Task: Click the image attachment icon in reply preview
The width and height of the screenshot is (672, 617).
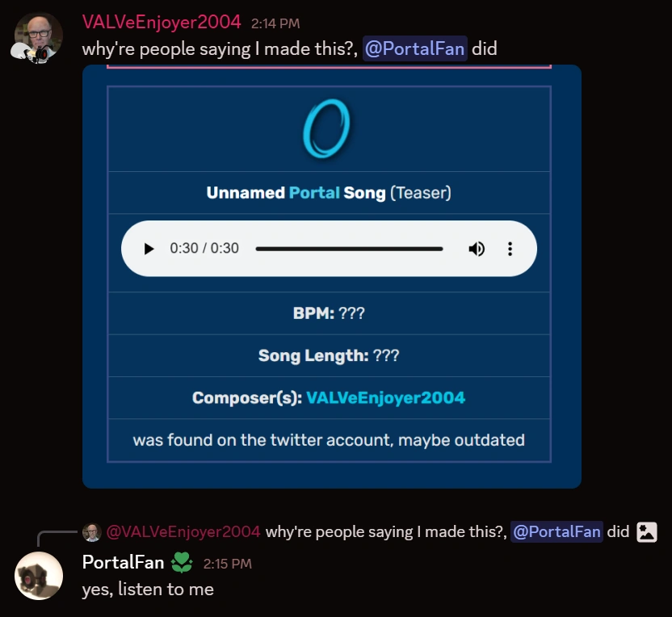Action: 646,531
